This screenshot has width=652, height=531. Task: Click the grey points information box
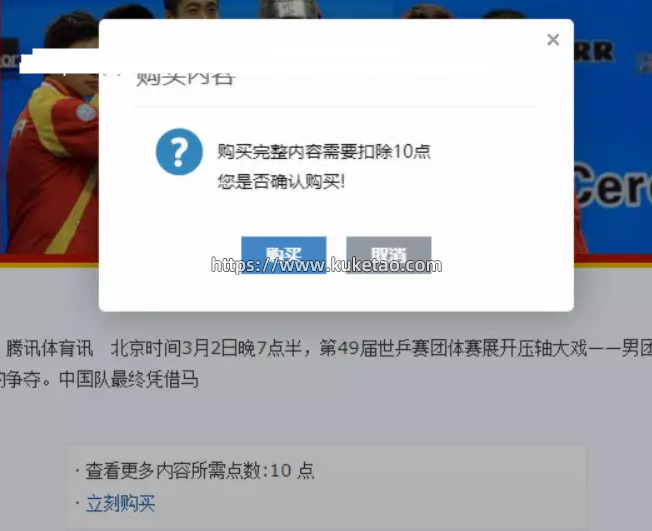click(x=327, y=487)
